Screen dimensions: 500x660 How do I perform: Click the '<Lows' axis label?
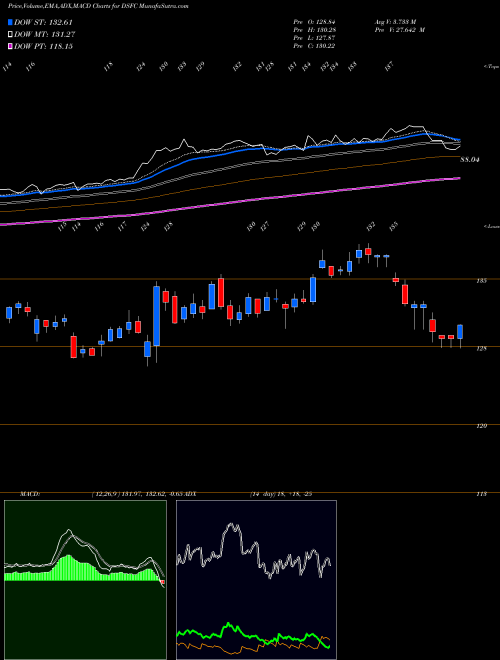tap(491, 226)
